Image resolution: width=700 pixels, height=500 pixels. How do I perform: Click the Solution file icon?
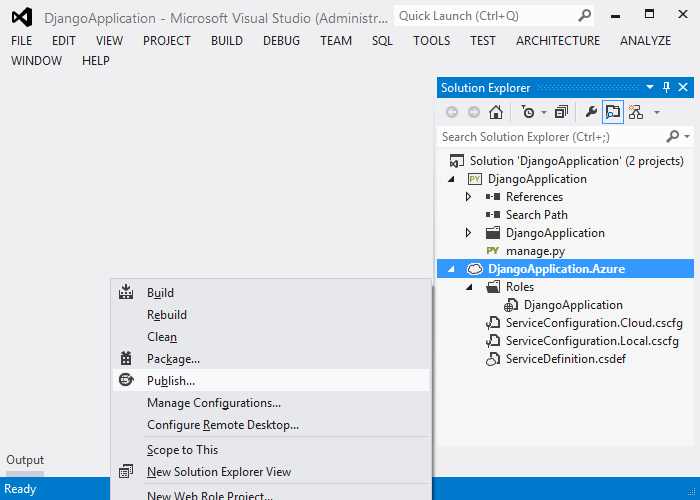(x=456, y=161)
